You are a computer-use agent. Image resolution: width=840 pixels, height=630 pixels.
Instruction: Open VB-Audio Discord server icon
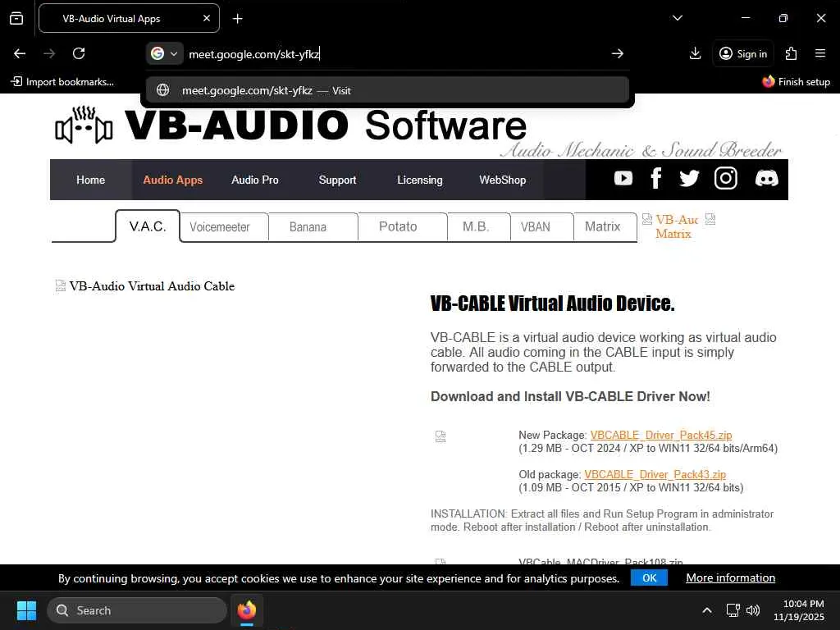tap(767, 178)
